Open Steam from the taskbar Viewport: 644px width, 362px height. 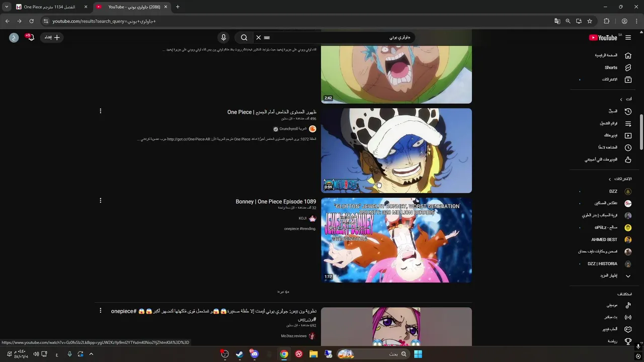pos(239,354)
